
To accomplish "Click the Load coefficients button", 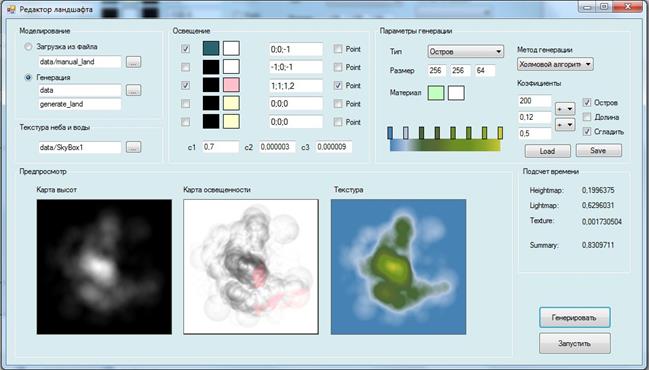I will [x=547, y=151].
